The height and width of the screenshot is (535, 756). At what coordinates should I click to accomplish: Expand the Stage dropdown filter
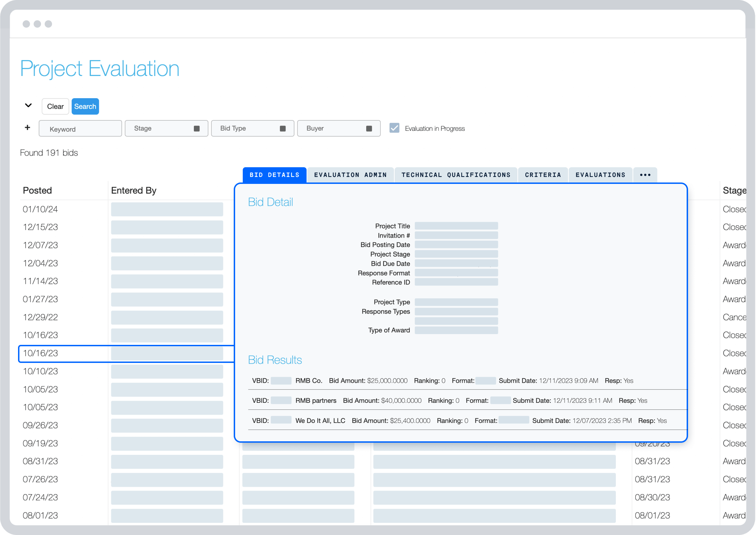[198, 128]
